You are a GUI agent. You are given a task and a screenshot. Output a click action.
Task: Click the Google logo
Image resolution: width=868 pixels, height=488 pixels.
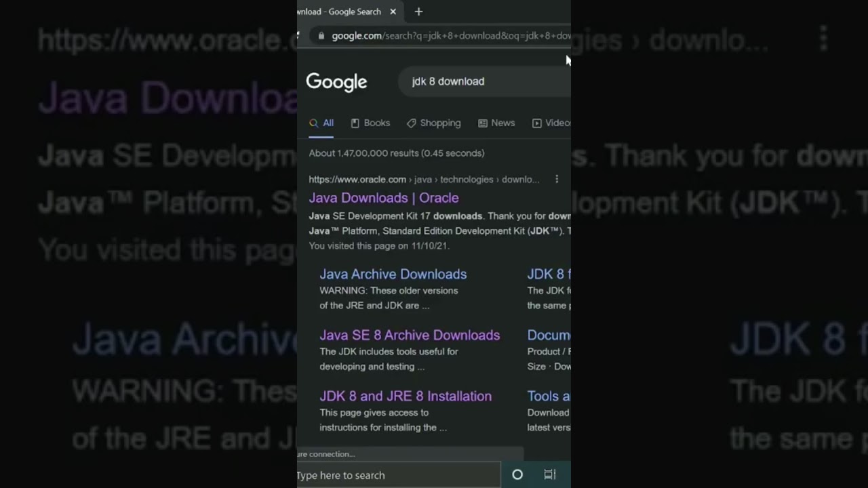pos(336,82)
